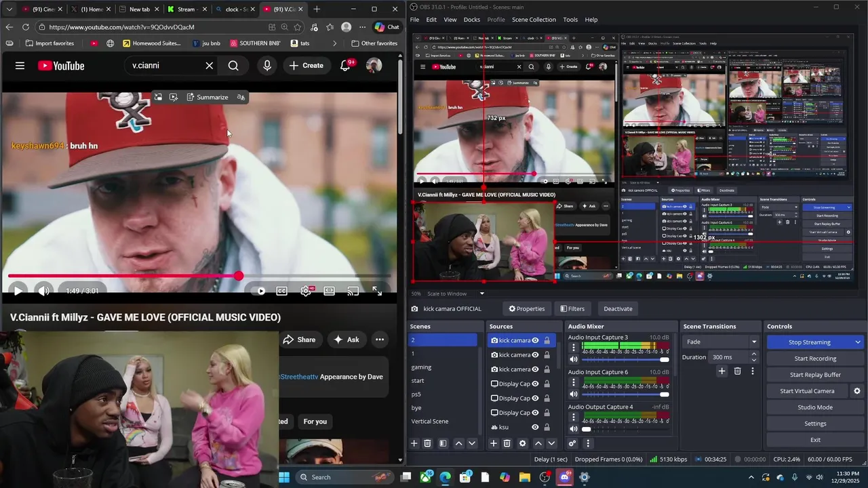Viewport: 868px width, 488px height.
Task: Click the YouTube logo
Action: [x=61, y=66]
